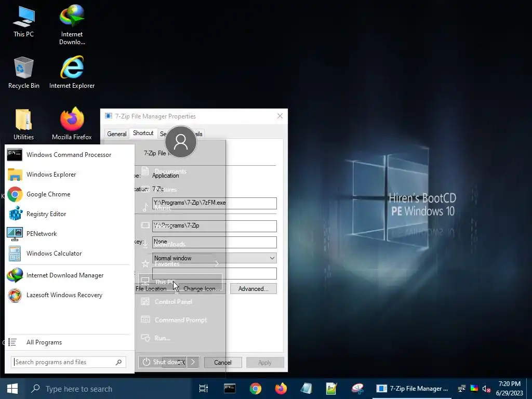Expand Shut down options arrow

193,362
